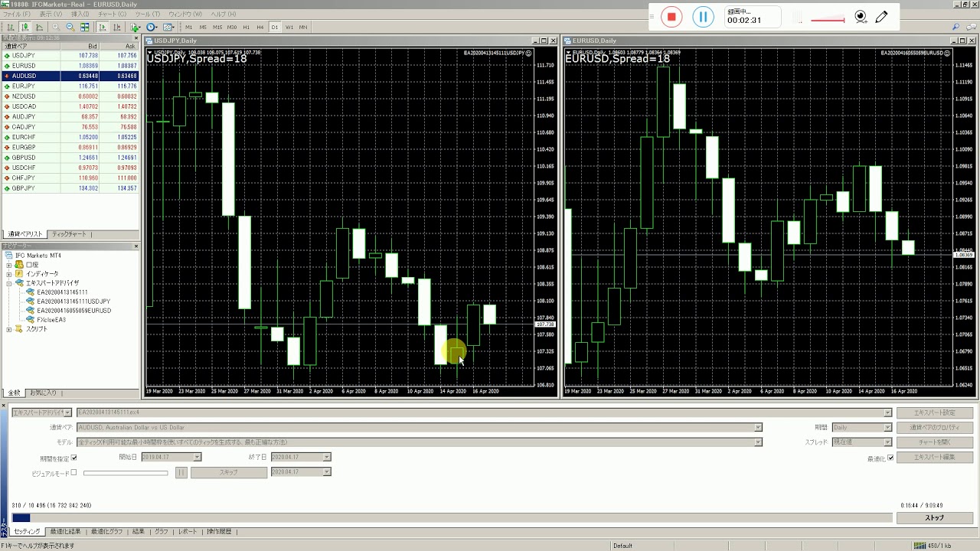The height and width of the screenshot is (551, 980).
Task: Switch to the レポート tab
Action: [187, 531]
